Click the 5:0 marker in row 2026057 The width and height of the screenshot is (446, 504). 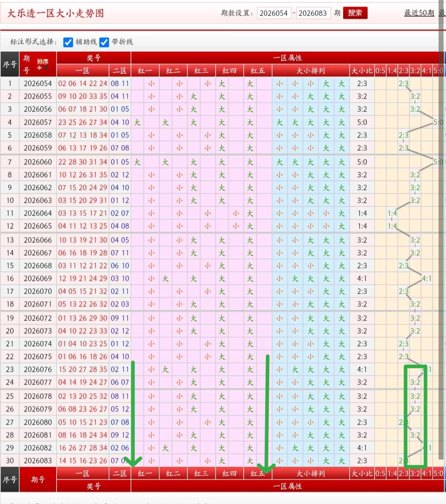(438, 122)
